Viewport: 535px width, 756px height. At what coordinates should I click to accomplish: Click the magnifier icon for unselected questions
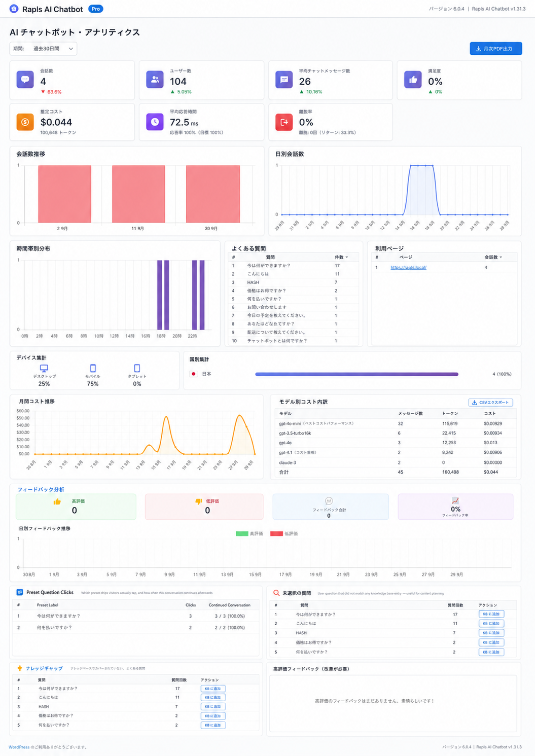click(276, 593)
